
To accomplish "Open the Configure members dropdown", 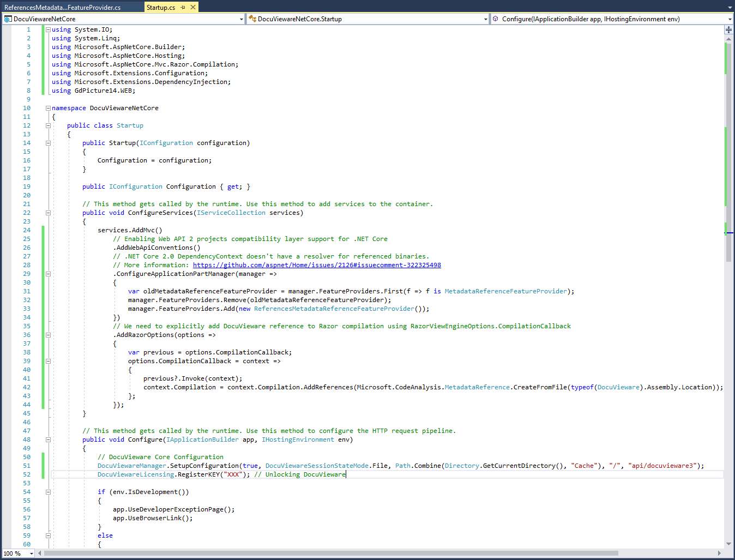I will pyautogui.click(x=731, y=19).
